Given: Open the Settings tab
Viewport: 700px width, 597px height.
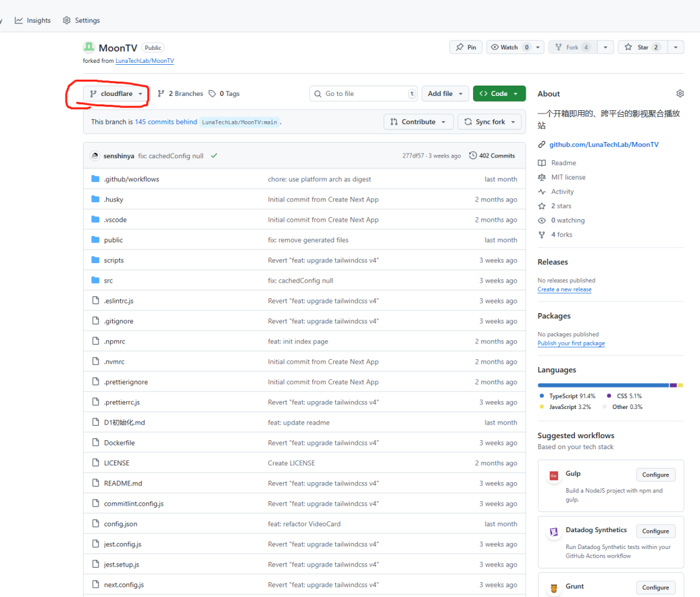Looking at the screenshot, I should [82, 21].
